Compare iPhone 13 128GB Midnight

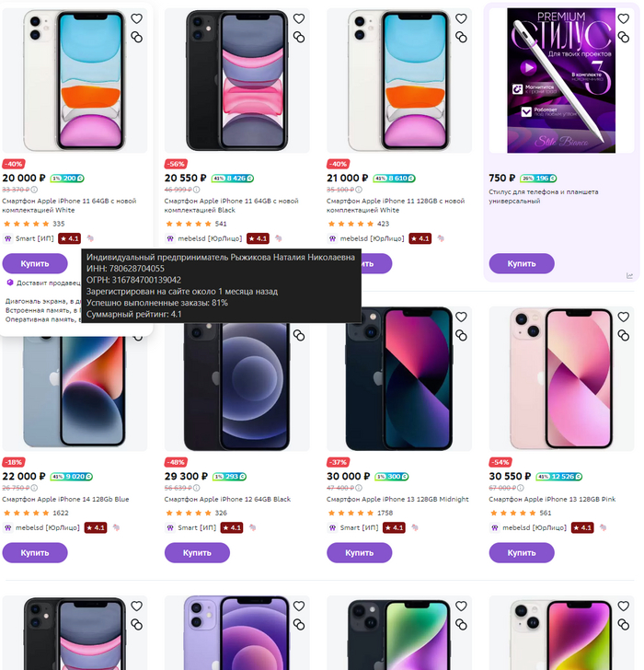[x=461, y=335]
